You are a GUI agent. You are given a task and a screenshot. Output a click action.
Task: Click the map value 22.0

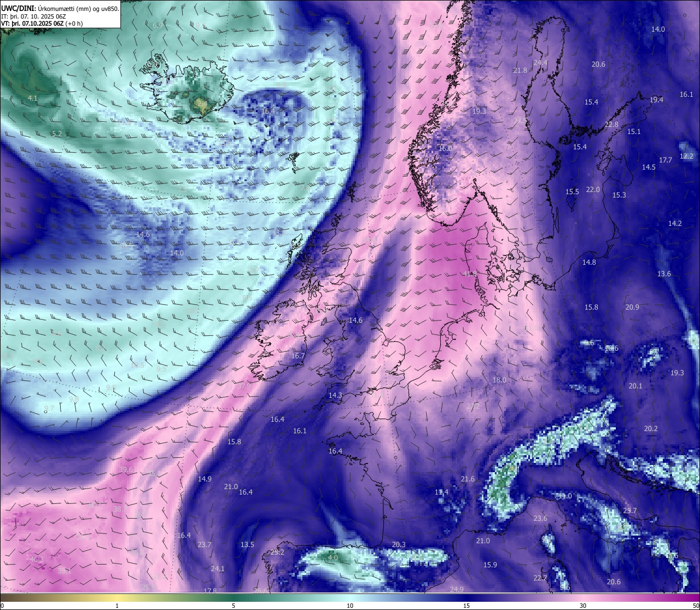pyautogui.click(x=593, y=189)
